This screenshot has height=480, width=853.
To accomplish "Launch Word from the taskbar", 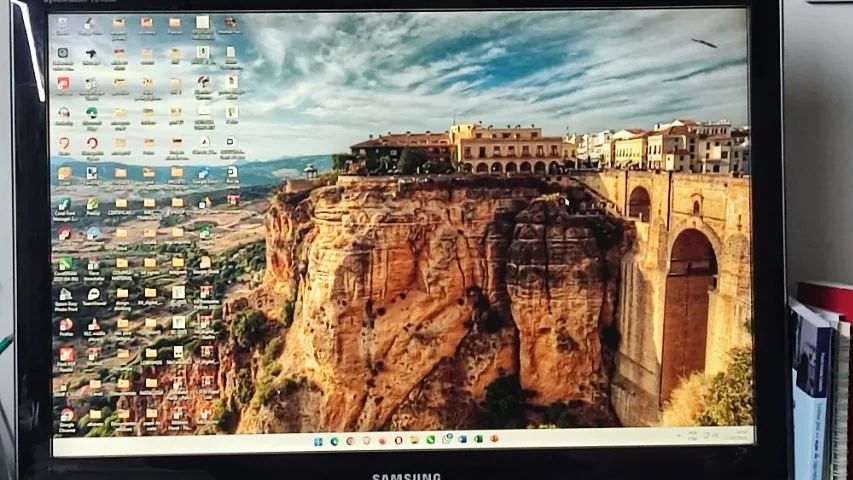I will [462, 439].
